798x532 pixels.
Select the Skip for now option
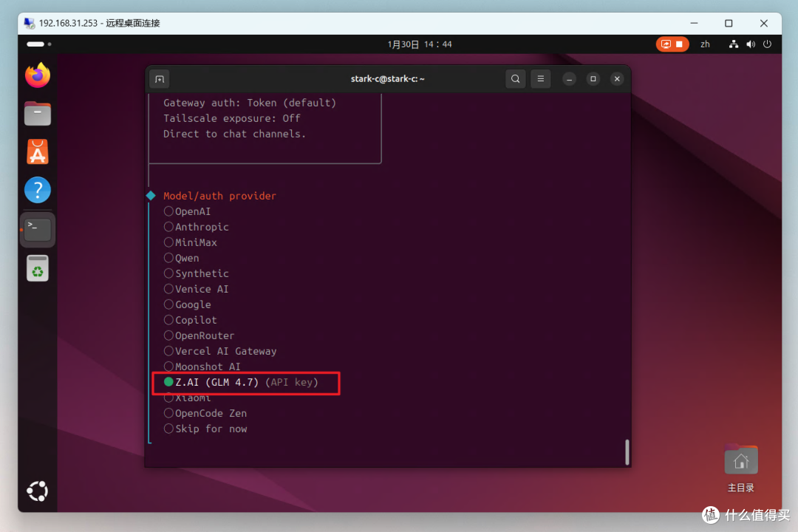click(x=205, y=429)
